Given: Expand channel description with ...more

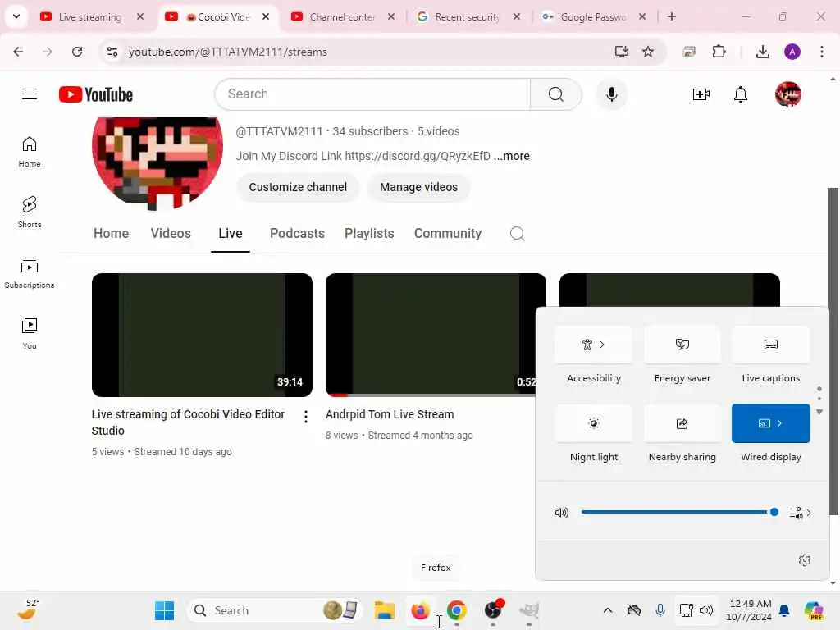Looking at the screenshot, I should (x=512, y=156).
